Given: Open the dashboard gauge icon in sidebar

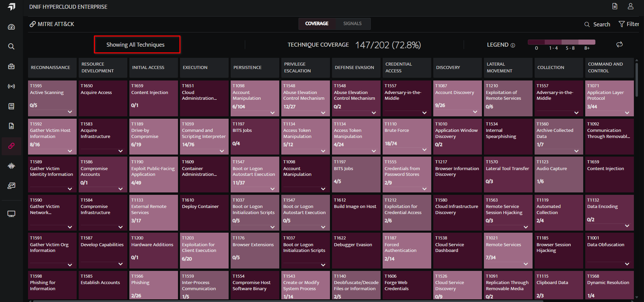Looking at the screenshot, I should (11, 27).
